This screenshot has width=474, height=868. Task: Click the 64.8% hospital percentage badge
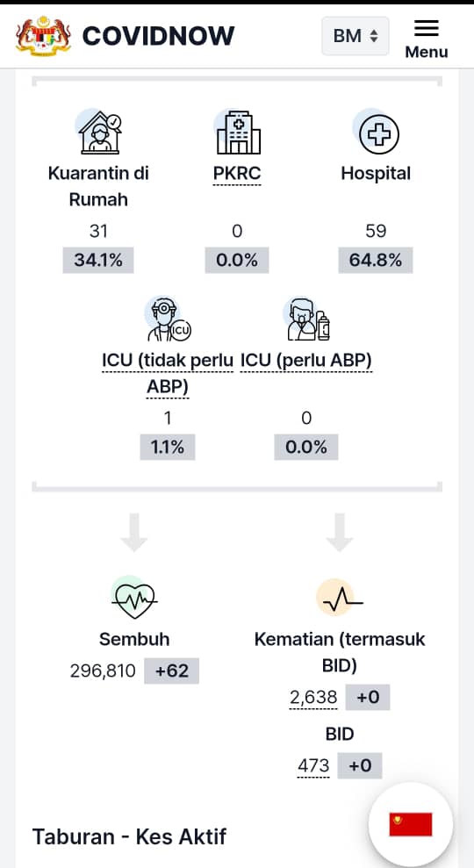[376, 260]
